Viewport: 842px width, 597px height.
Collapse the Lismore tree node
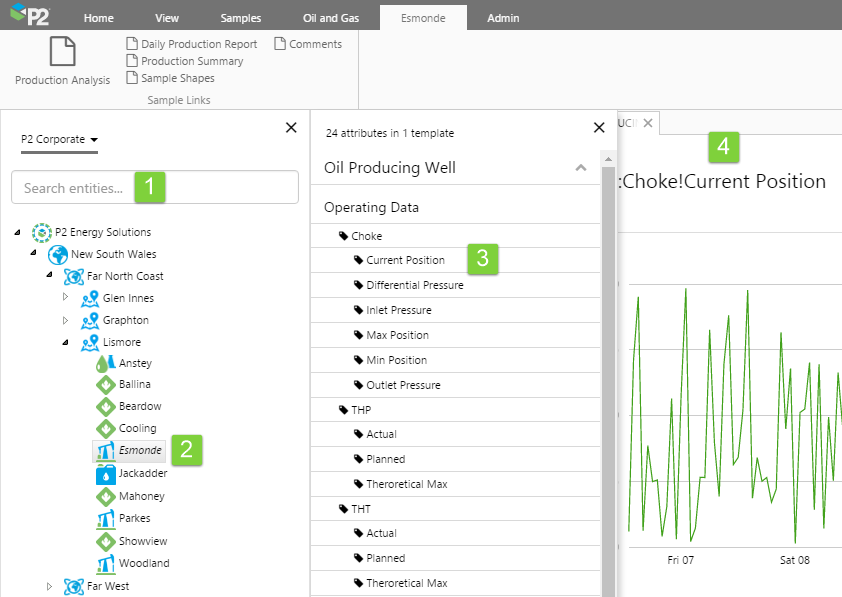[x=66, y=342]
